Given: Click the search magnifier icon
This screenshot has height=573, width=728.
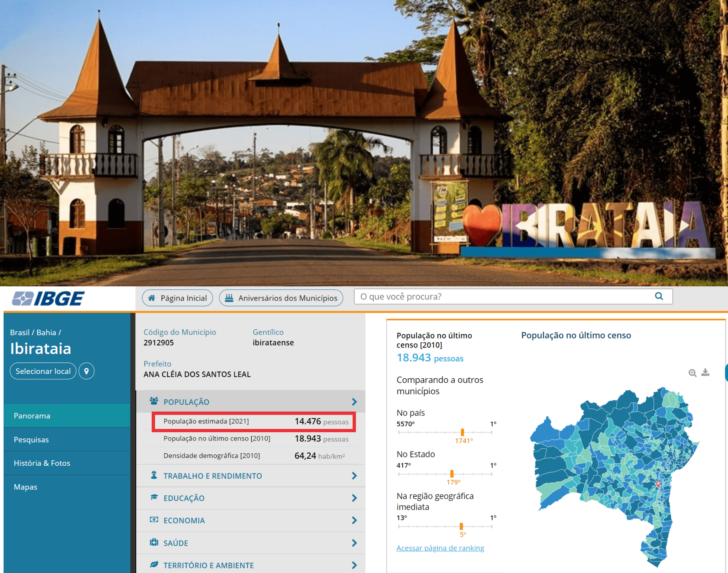Looking at the screenshot, I should (x=659, y=296).
